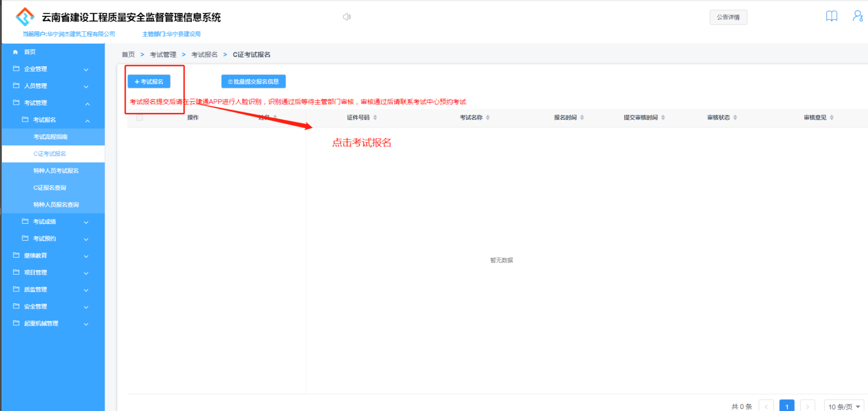Open the 10 条/页 page size dropdown
This screenshot has width=868, height=411.
point(844,406)
